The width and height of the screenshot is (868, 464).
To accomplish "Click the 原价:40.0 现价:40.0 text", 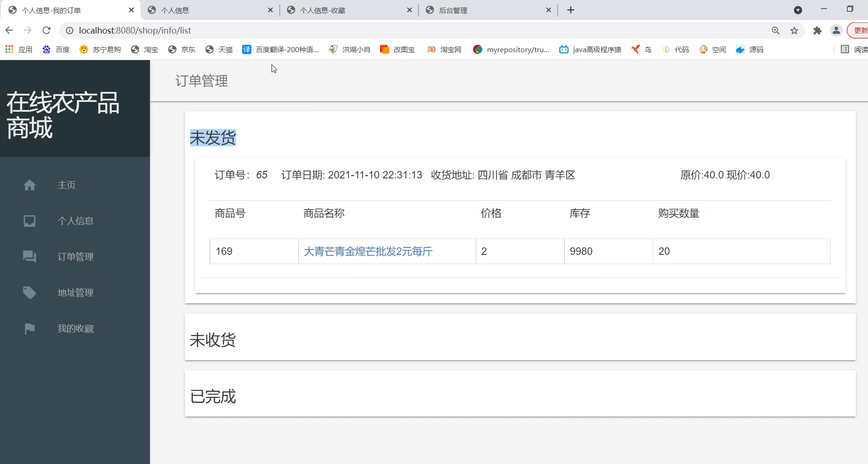I will coord(725,175).
